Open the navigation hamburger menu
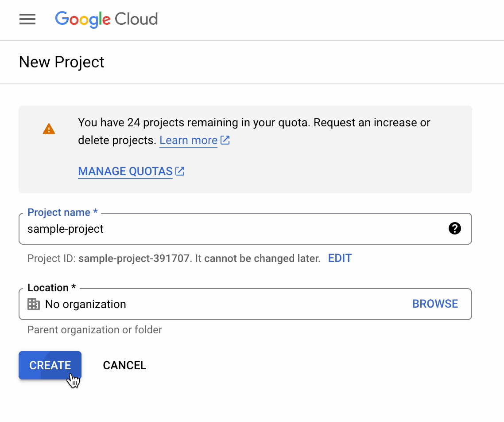Screen dimensions: 504x422 (x=27, y=20)
